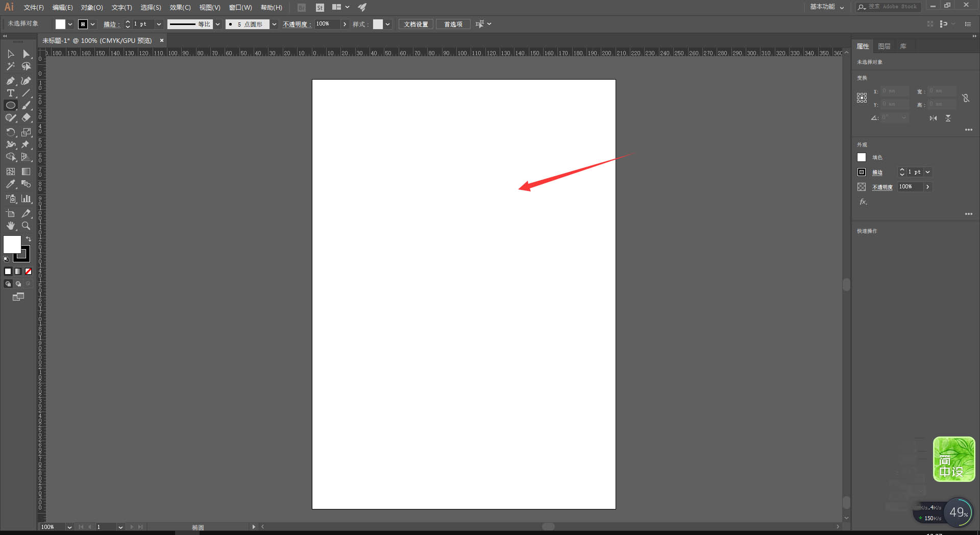Select the Zoom tool
980x535 pixels.
coord(26,226)
